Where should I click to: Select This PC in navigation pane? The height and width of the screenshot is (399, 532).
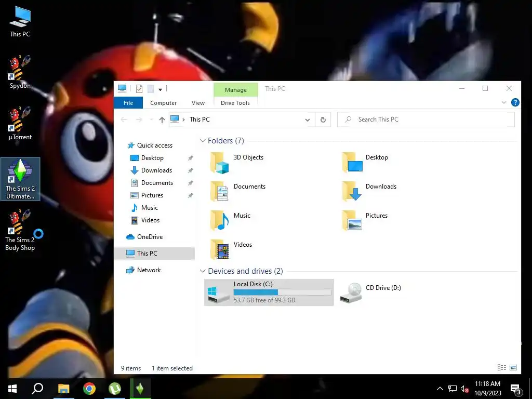coord(155,254)
